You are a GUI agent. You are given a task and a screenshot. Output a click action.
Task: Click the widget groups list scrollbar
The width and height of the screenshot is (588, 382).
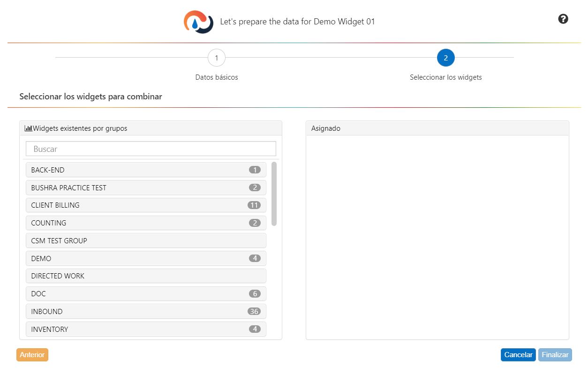tap(274, 194)
